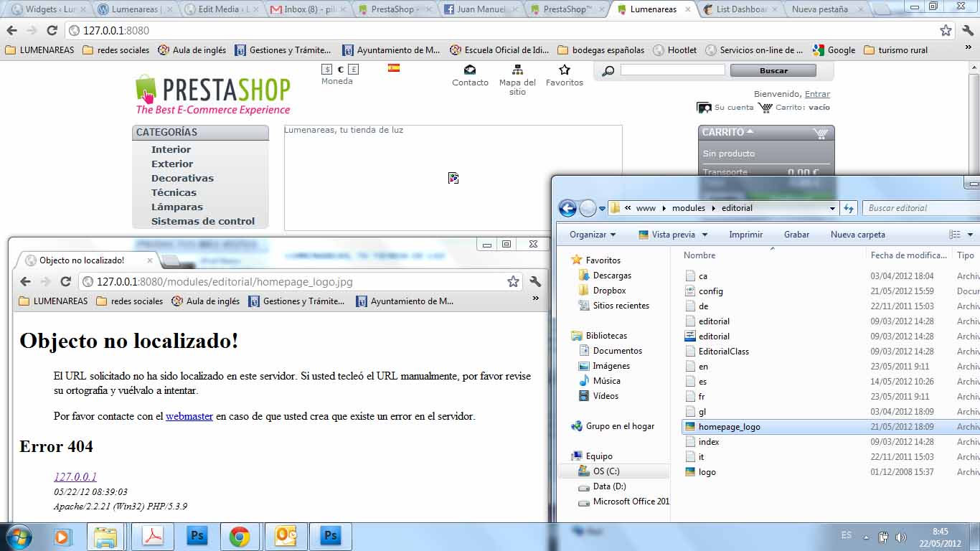The height and width of the screenshot is (551, 980).
Task: Go back in the main Chrome window
Action: [11, 31]
